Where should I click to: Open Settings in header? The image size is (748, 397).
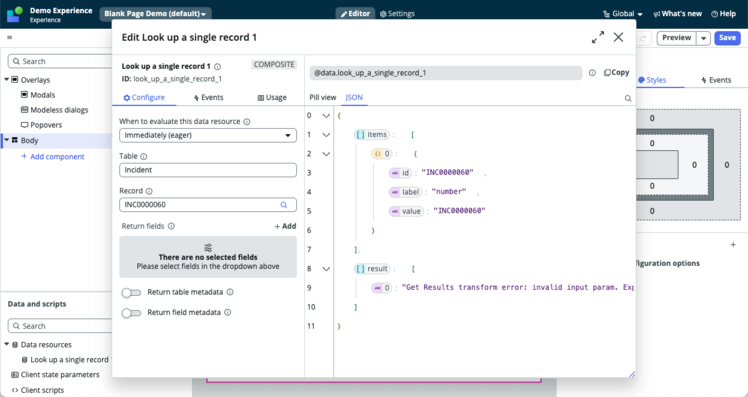(397, 14)
